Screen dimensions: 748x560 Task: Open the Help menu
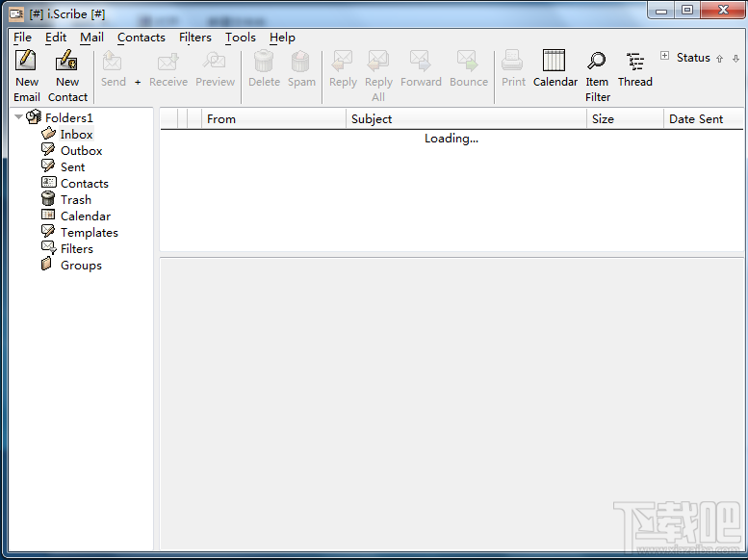[282, 38]
